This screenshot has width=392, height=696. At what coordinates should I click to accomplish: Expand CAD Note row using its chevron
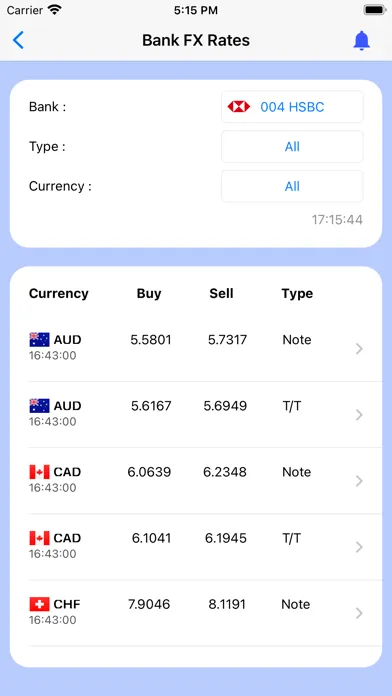360,481
